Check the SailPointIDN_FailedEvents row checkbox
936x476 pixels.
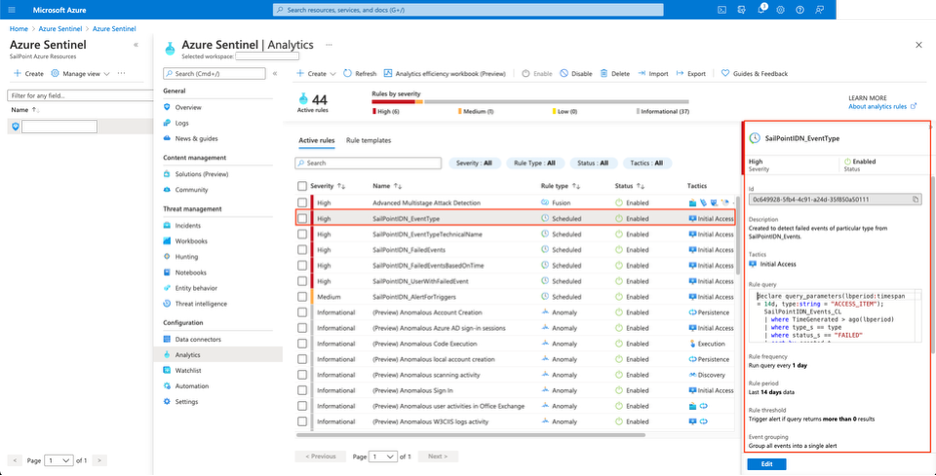point(302,250)
